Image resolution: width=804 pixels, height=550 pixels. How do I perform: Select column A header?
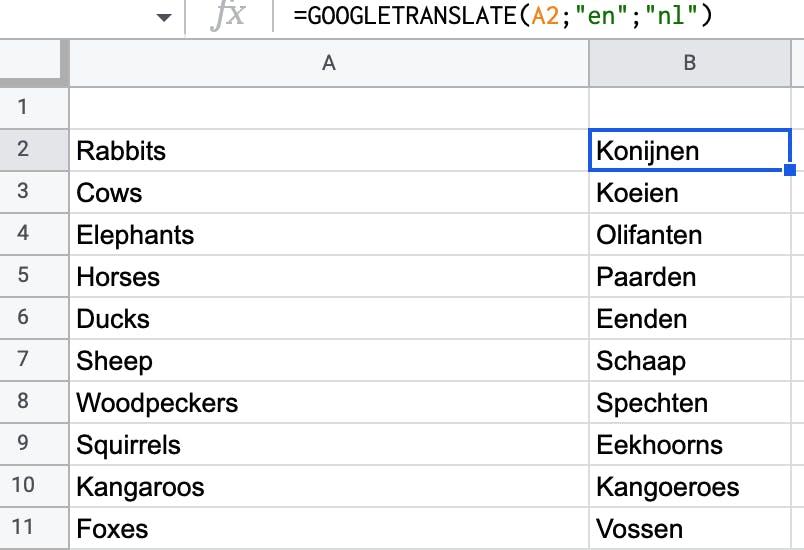pos(329,63)
